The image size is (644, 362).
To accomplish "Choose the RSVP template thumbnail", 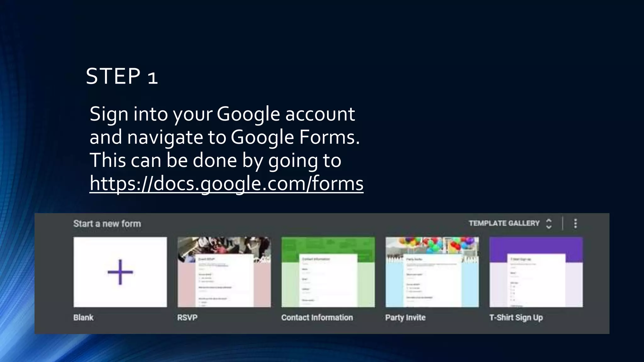I will (224, 272).
